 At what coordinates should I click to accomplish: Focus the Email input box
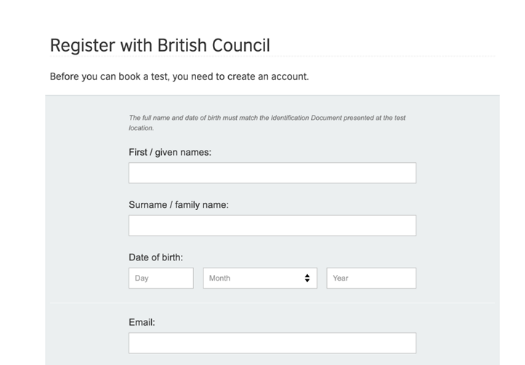[x=272, y=343]
